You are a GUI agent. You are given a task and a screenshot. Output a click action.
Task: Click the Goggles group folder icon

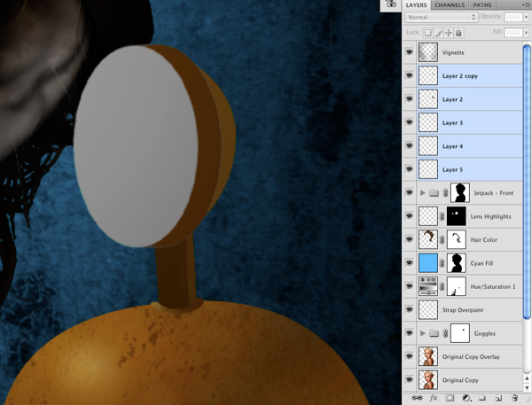point(434,333)
